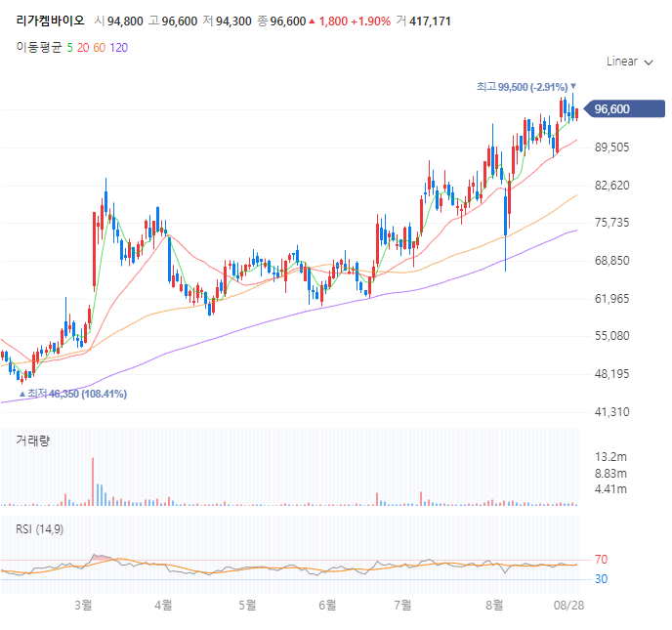
Task: Click the 최저 46,350 low marker
Action: [x=73, y=394]
